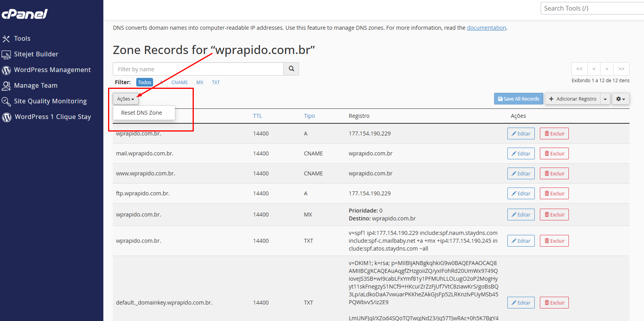Screen dimensions: 644x321
Task: Delete the SPF TXT record
Action: [x=554, y=241]
